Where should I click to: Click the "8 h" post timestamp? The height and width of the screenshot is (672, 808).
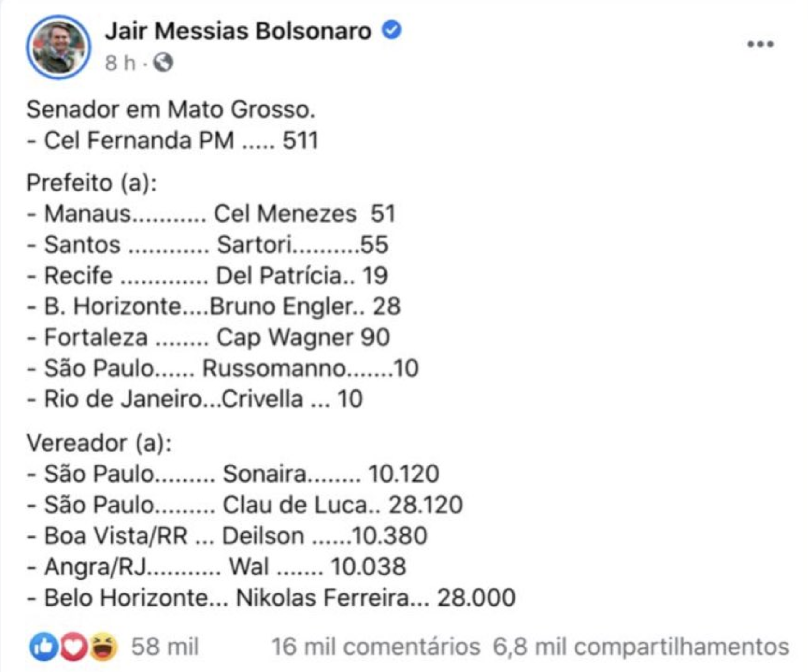(120, 63)
